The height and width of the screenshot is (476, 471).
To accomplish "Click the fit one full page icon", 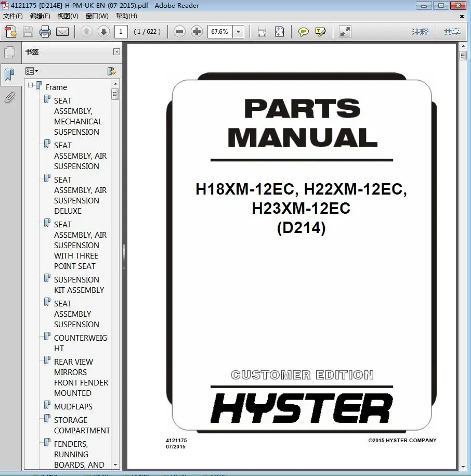I will click(x=279, y=32).
